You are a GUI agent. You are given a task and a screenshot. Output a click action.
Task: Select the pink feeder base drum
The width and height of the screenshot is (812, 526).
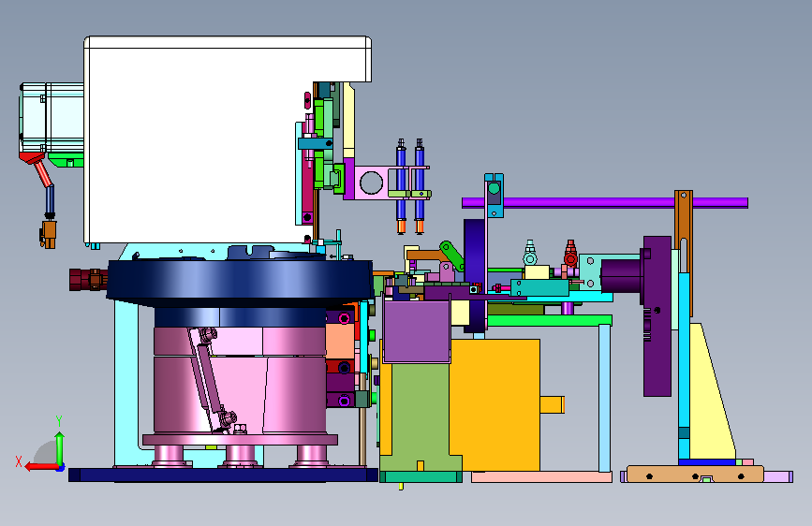pos(240,383)
